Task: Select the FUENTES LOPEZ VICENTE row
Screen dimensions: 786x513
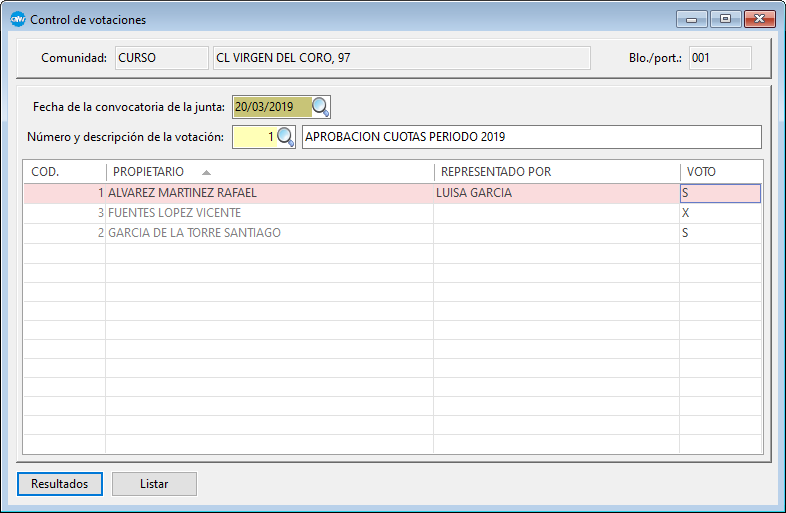Action: coord(174,213)
